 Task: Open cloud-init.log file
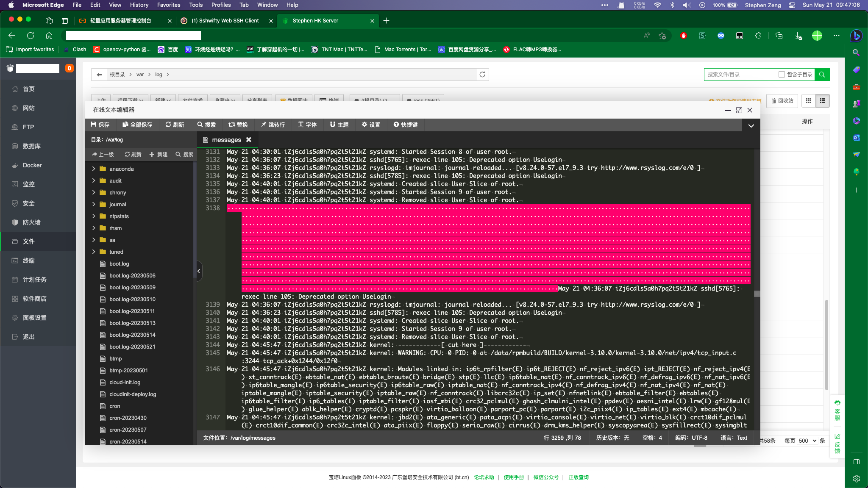(125, 382)
